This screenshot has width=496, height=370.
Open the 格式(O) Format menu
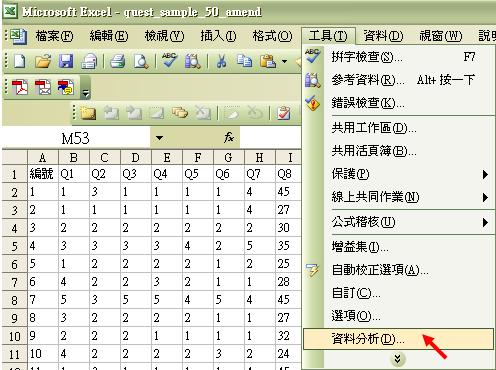click(x=272, y=36)
